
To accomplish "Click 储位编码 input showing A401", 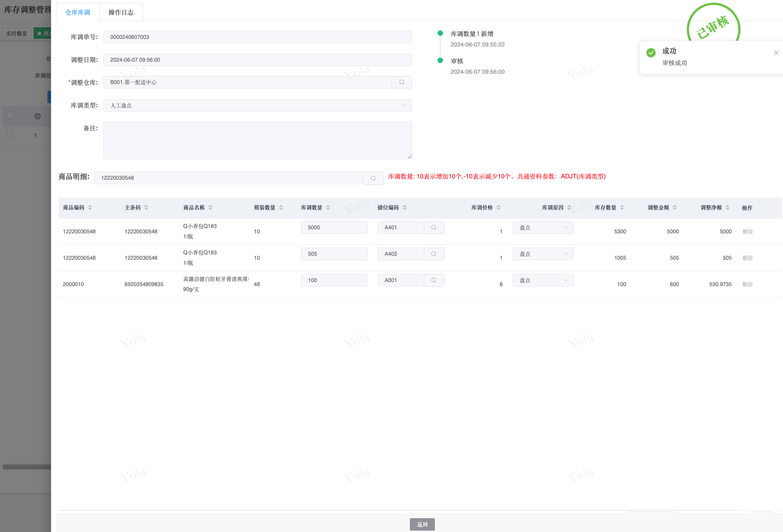I will [x=401, y=228].
